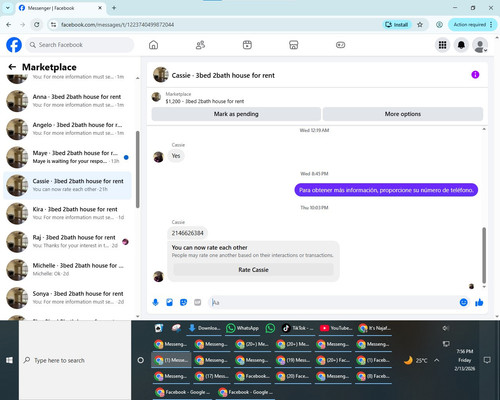Click the back arrow beside Marketplace heading
This screenshot has width=500, height=400.
tap(12, 67)
